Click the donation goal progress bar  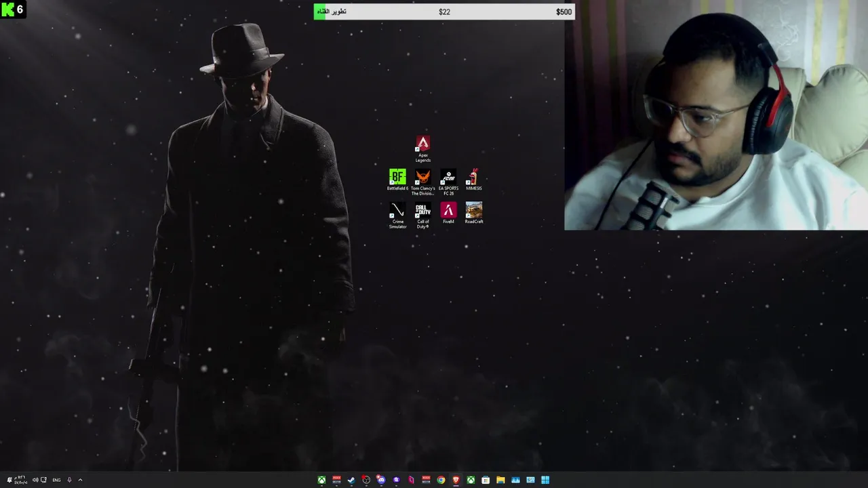444,12
